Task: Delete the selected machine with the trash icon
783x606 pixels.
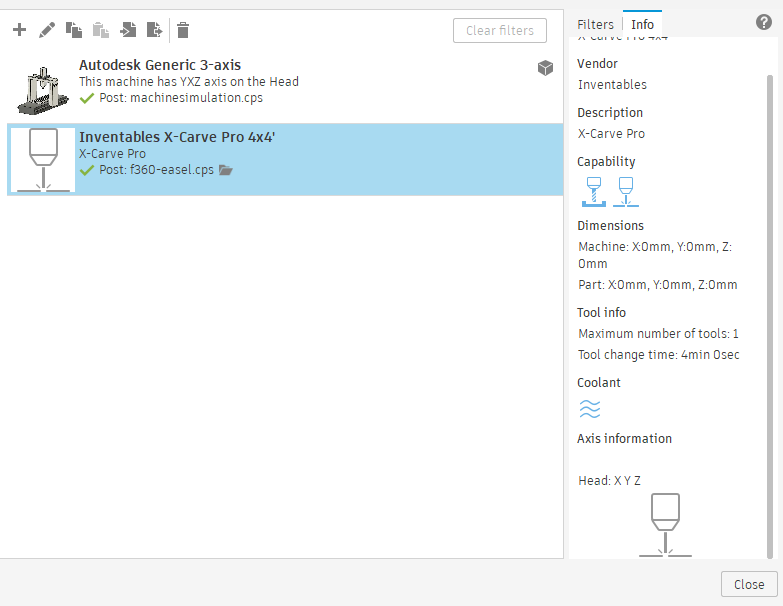Action: coord(183,30)
